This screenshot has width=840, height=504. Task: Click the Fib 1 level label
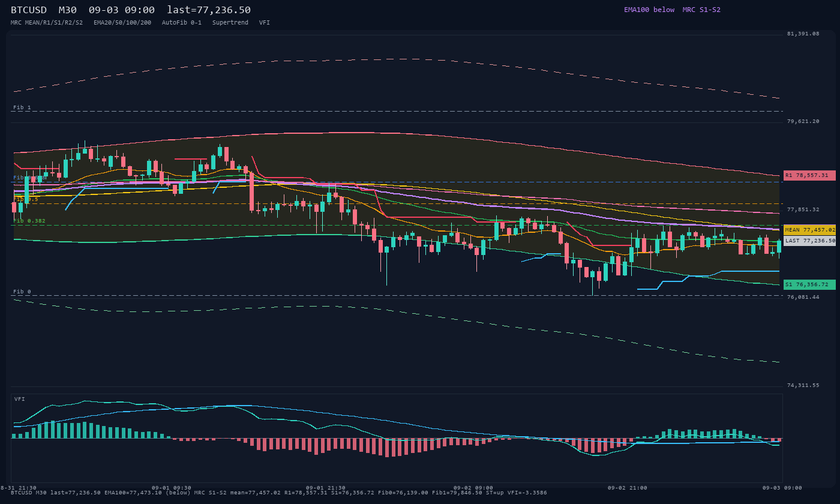tap(22, 107)
